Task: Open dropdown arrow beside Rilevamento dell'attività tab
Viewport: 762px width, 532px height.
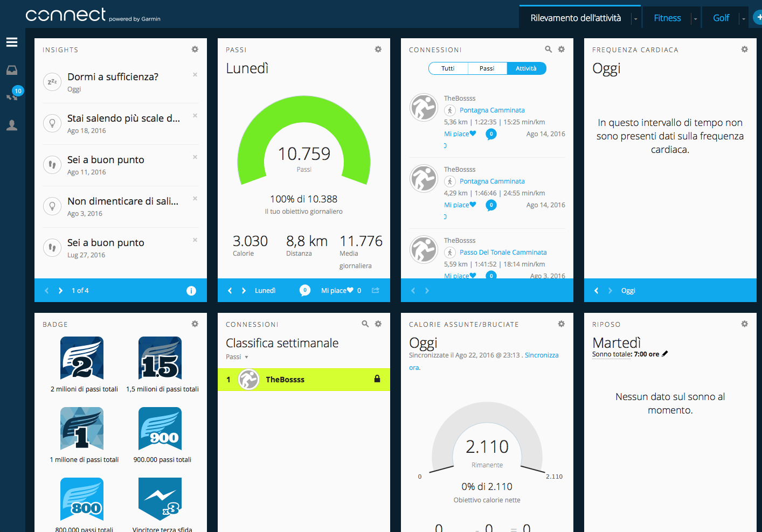Action: coord(635,19)
